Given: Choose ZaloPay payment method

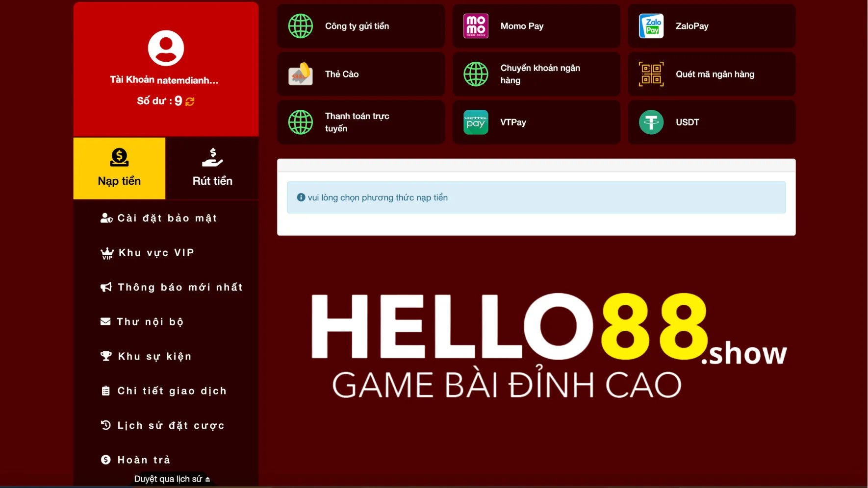Looking at the screenshot, I should coord(712,26).
